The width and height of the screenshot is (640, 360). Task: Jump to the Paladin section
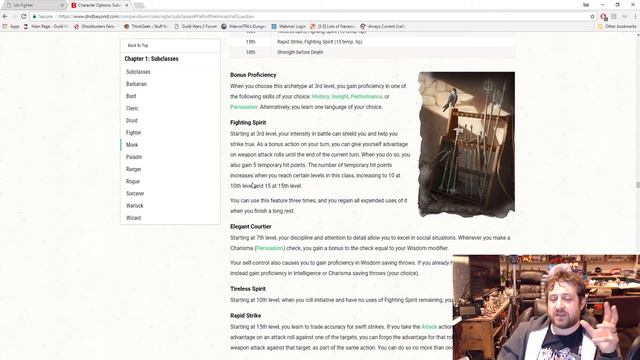point(134,157)
